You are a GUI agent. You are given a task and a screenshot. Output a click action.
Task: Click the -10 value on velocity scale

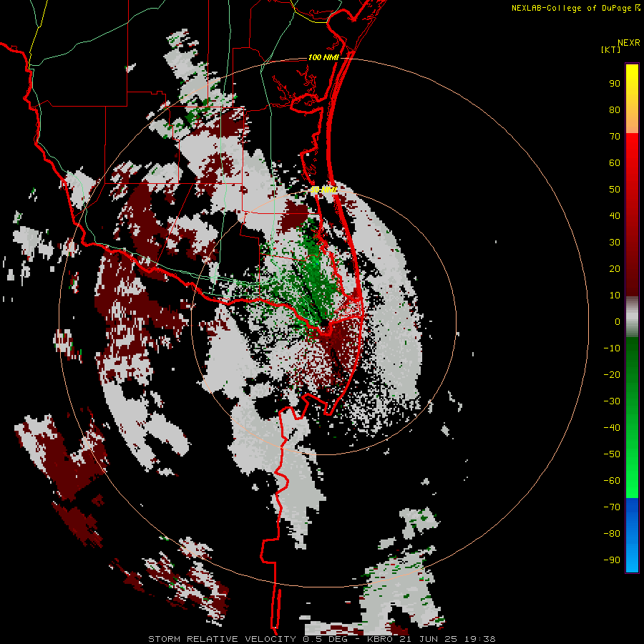click(x=612, y=348)
